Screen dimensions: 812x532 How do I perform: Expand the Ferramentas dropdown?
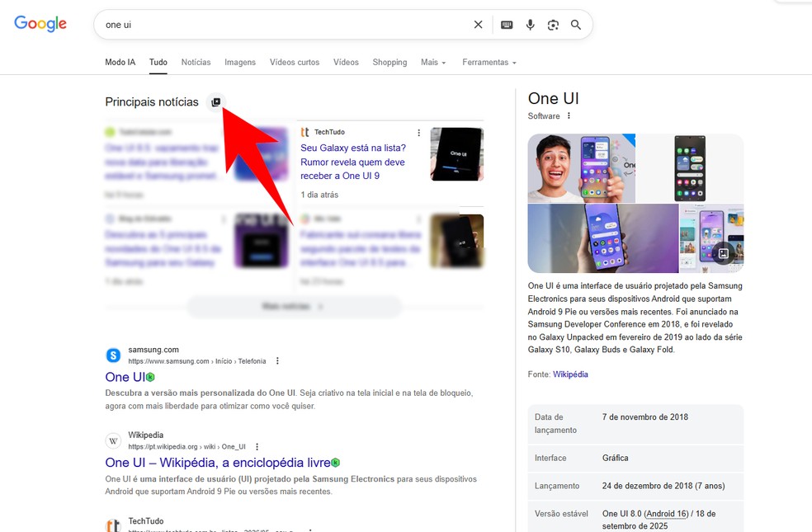click(489, 62)
